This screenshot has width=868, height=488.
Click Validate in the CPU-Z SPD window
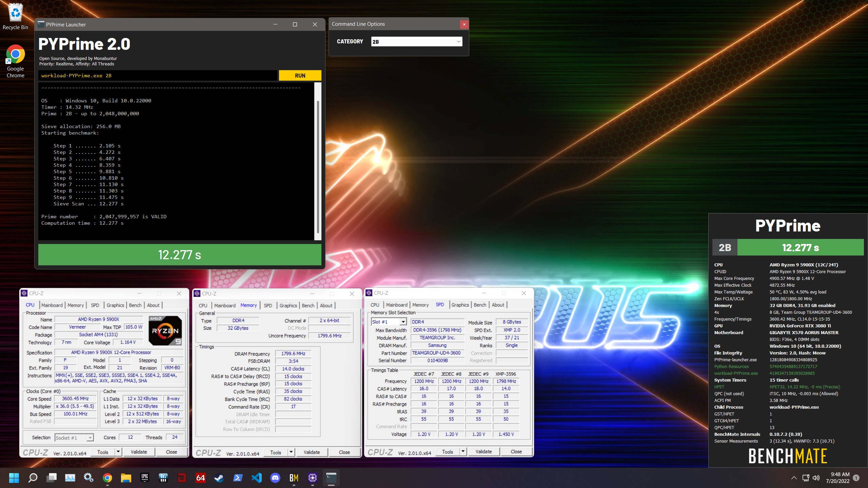click(x=484, y=451)
